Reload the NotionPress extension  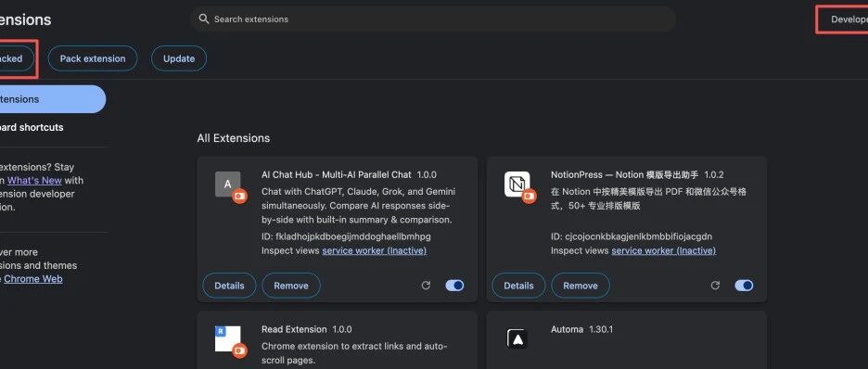[x=715, y=286]
